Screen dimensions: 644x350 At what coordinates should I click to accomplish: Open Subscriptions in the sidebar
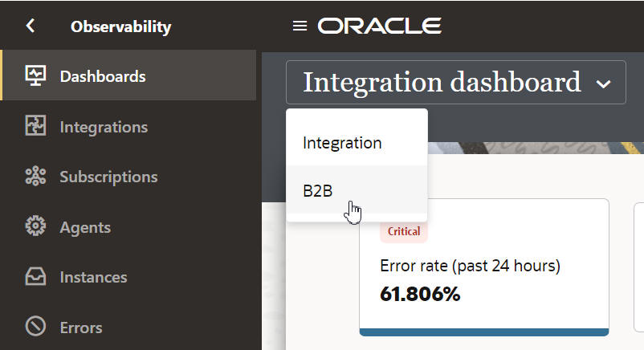point(108,177)
